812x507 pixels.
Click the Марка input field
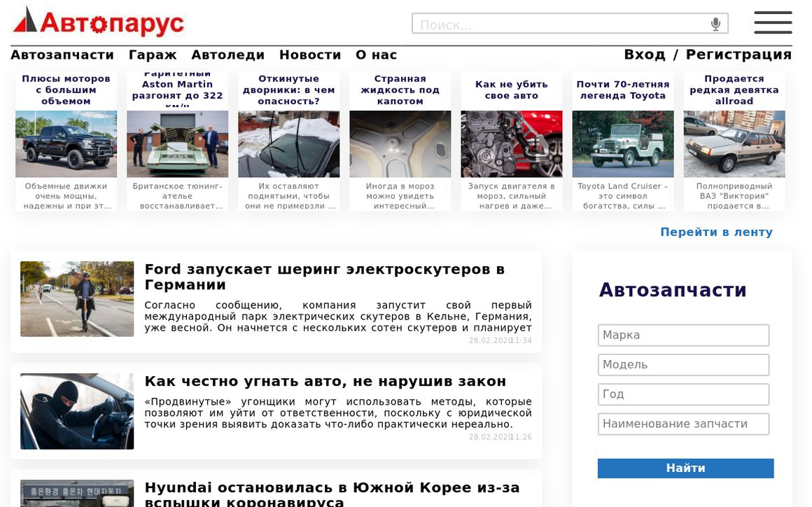(x=684, y=335)
